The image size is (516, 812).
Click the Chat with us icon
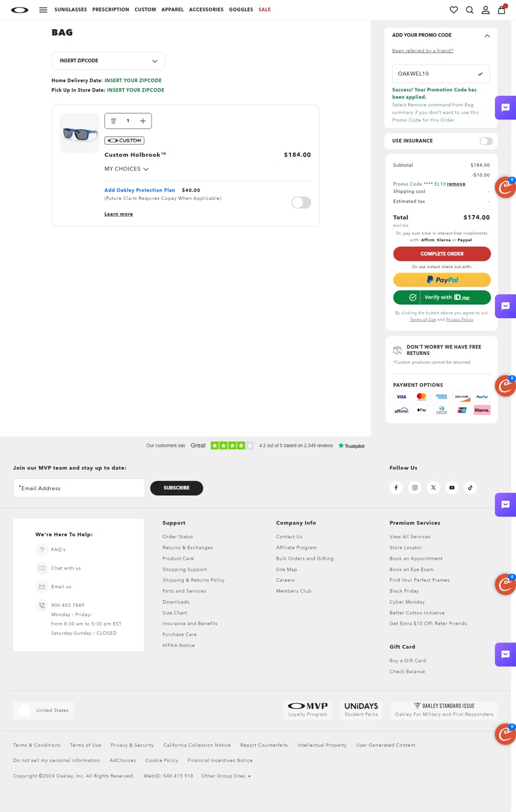pyautogui.click(x=42, y=568)
